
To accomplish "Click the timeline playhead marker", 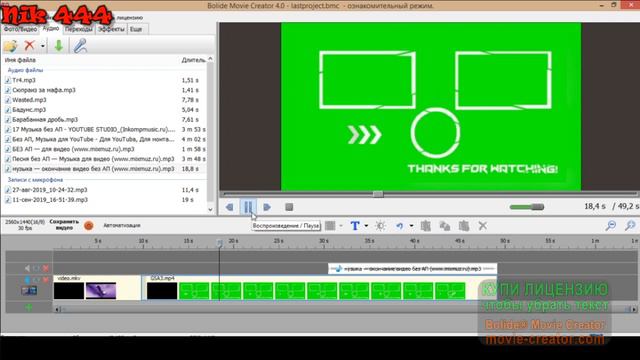I will pyautogui.click(x=219, y=243).
